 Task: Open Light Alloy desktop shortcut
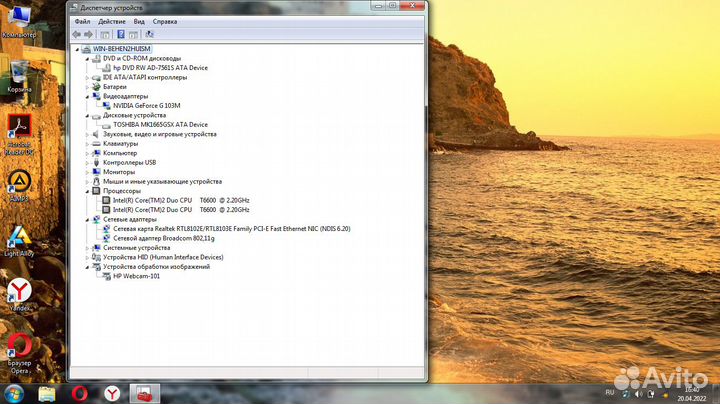pos(19,241)
